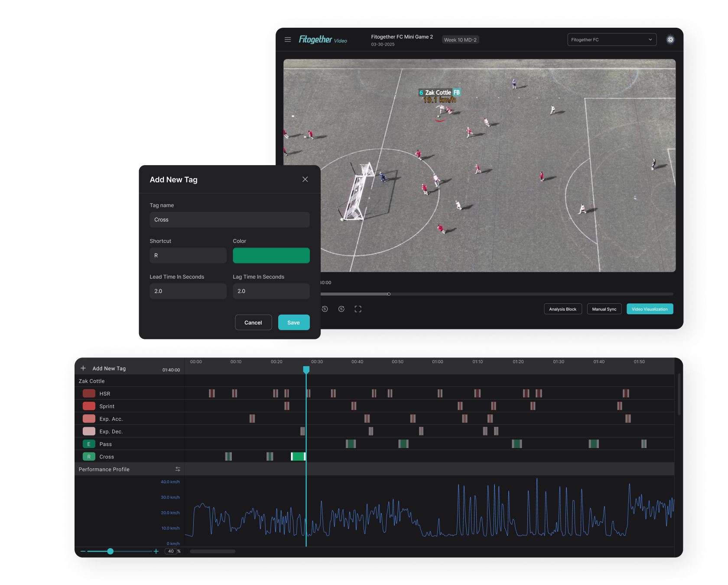Click the Sprint row label
Image resolution: width=728 pixels, height=585 pixels.
tap(107, 406)
